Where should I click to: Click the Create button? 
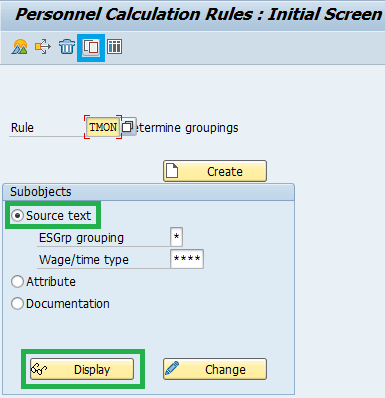coord(215,171)
